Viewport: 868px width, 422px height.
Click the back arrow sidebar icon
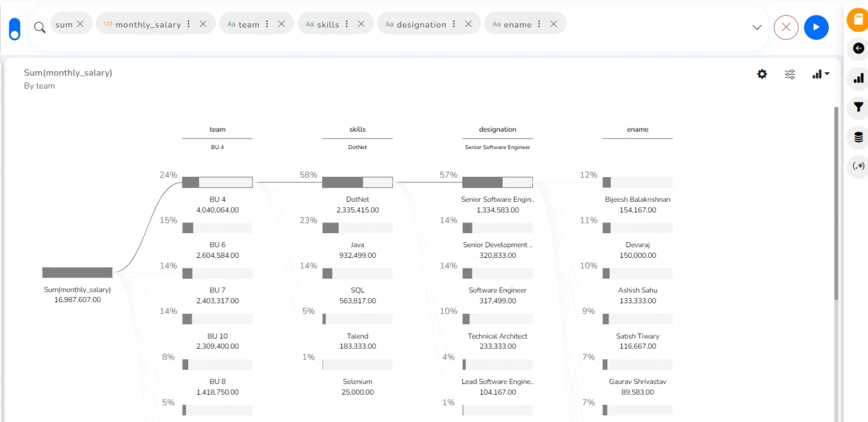click(858, 48)
